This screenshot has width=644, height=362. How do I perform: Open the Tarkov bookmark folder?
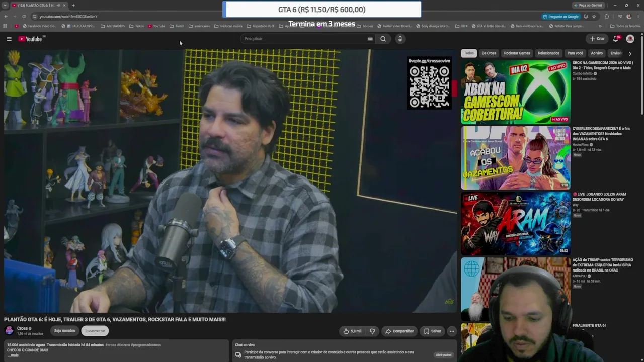(x=136, y=26)
